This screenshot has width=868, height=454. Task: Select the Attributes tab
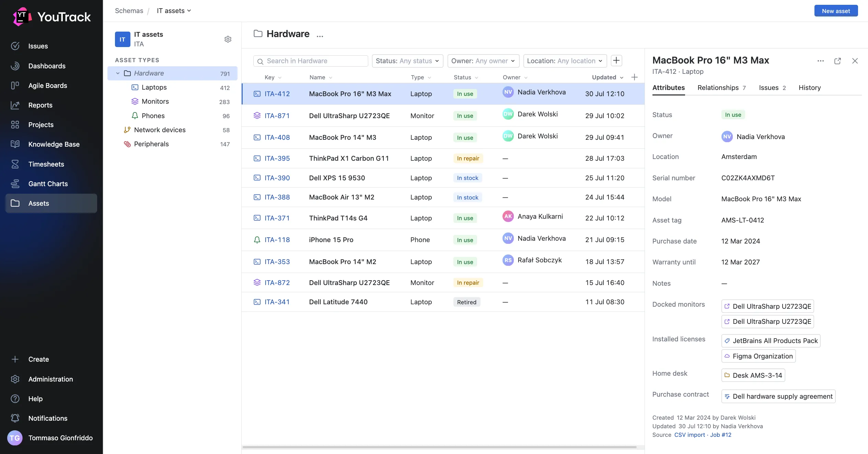point(668,88)
